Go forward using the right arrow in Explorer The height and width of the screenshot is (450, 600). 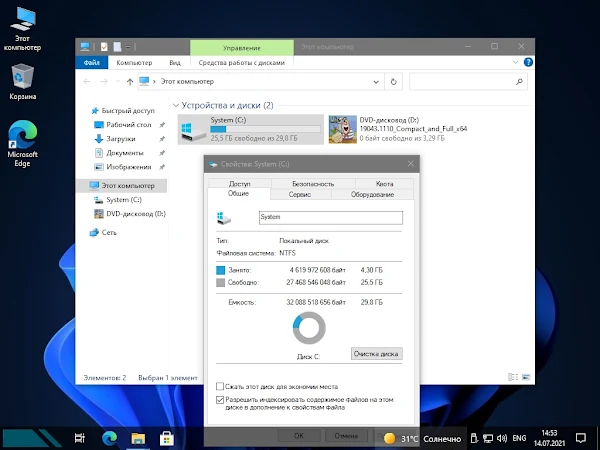pyautogui.click(x=104, y=82)
